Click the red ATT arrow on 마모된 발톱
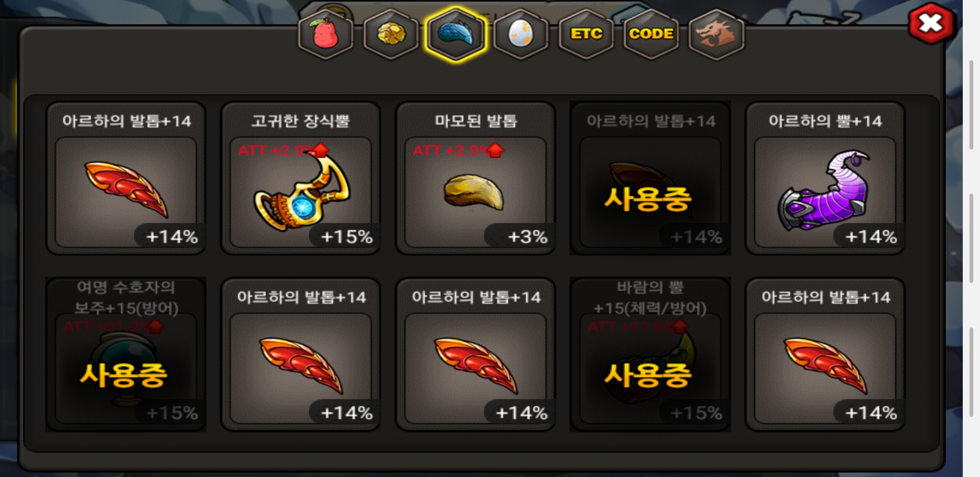The image size is (980, 477). coord(496,150)
